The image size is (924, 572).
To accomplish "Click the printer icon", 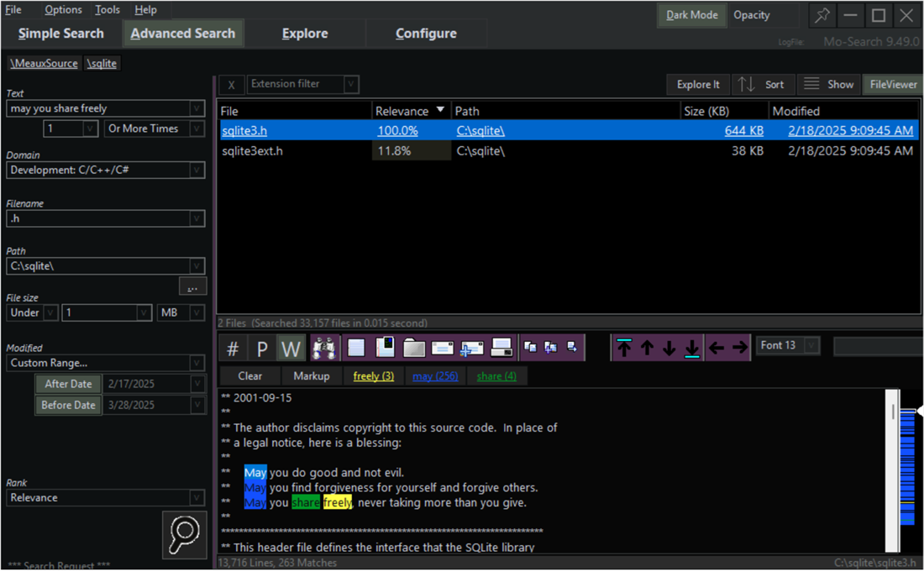I will point(501,348).
